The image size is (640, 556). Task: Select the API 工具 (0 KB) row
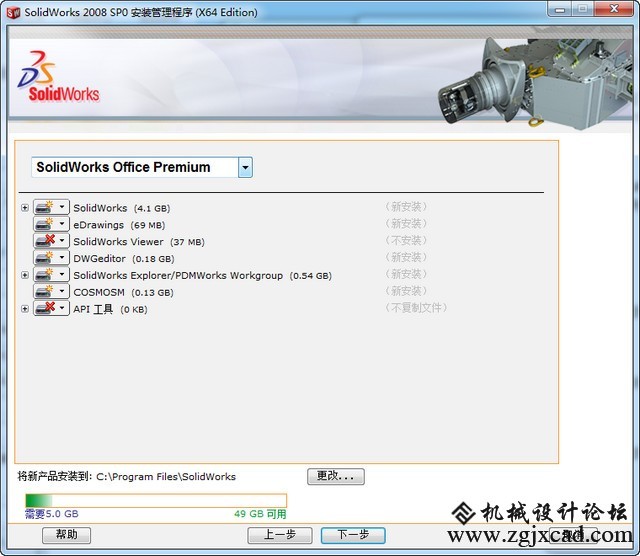pyautogui.click(x=110, y=309)
